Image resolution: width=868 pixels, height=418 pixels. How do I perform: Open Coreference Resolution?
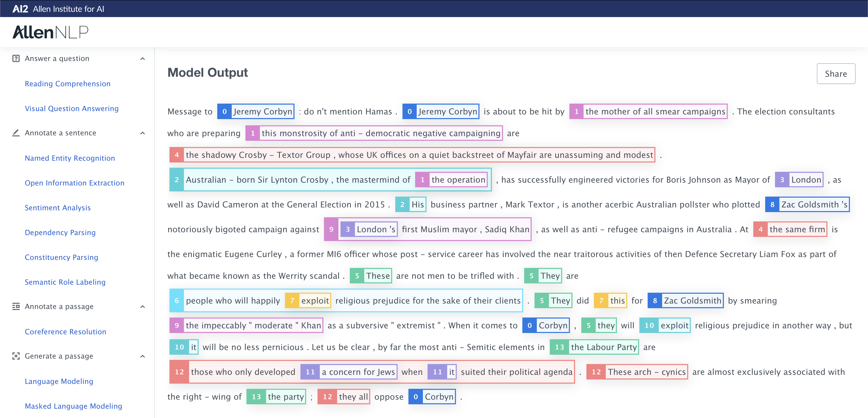(x=65, y=331)
